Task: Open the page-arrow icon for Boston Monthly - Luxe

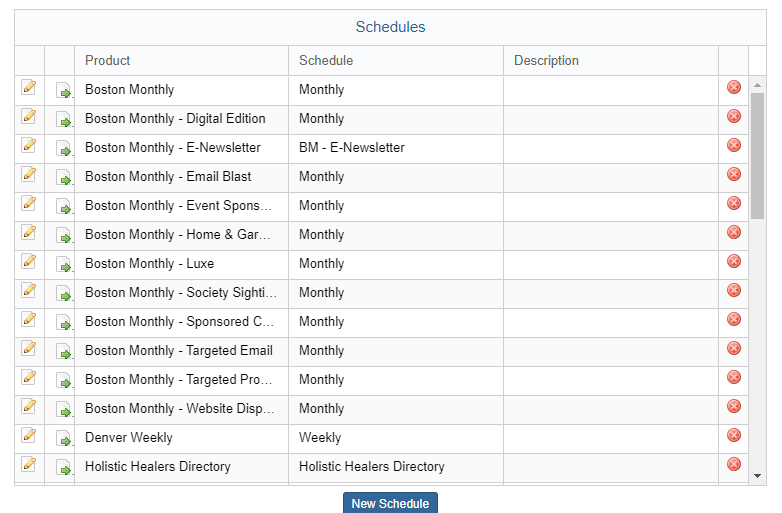Action: click(x=64, y=264)
